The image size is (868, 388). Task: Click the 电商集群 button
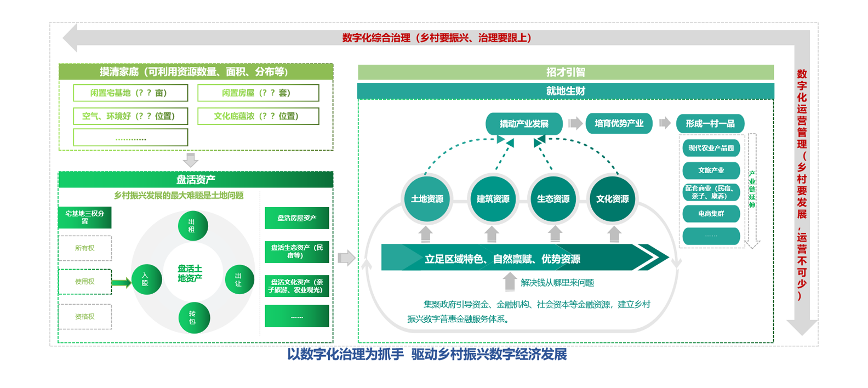711,214
